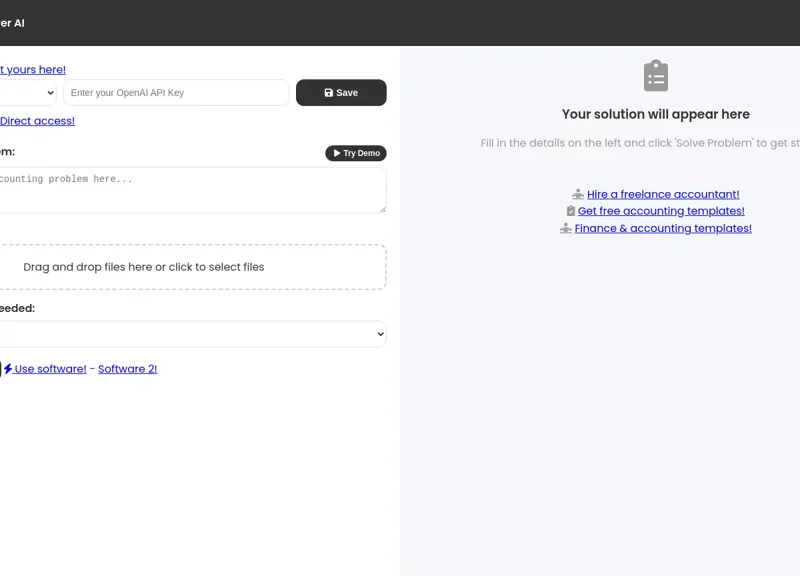Open the provider dropdown left of the API key field

[x=28, y=93]
